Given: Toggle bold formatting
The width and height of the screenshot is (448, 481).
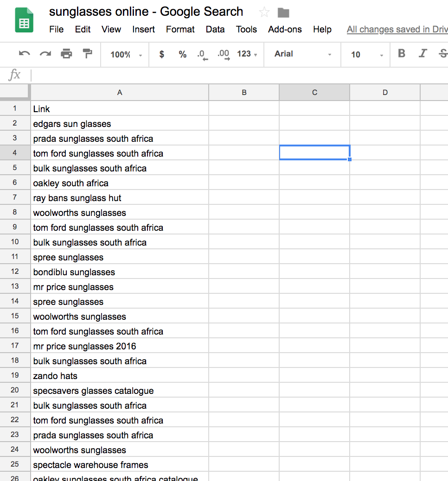Looking at the screenshot, I should point(401,54).
